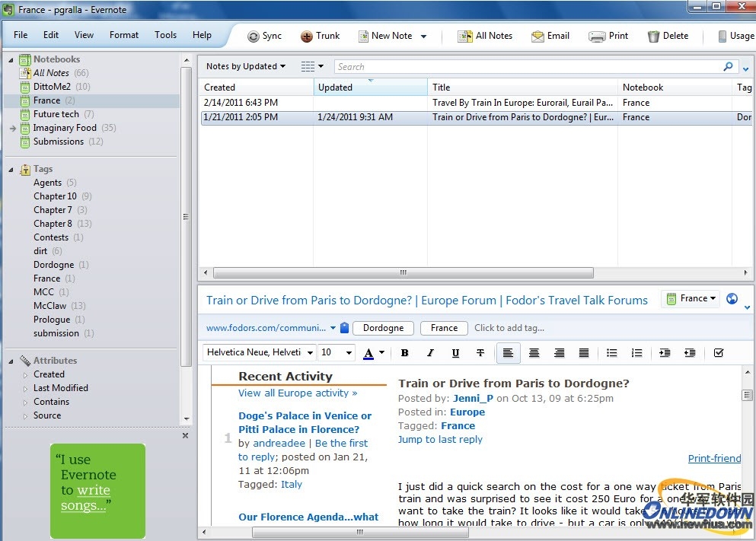Click the note search field
This screenshot has height=541, width=756.
[528, 67]
